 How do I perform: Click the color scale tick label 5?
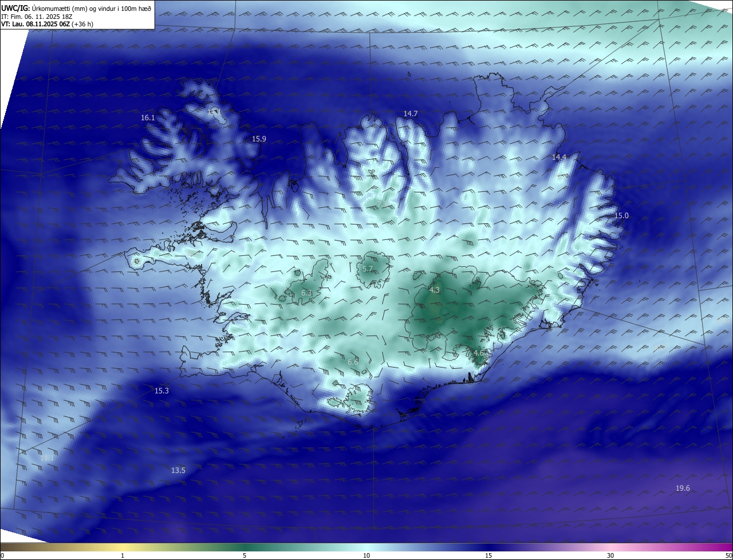pos(245,555)
